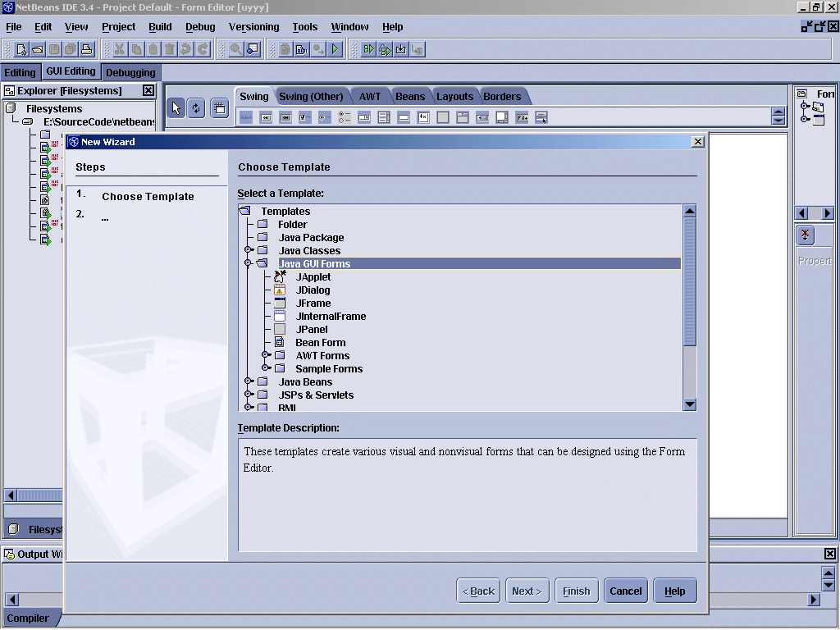
Task: Expand the Java Beans template folder
Action: click(x=249, y=381)
